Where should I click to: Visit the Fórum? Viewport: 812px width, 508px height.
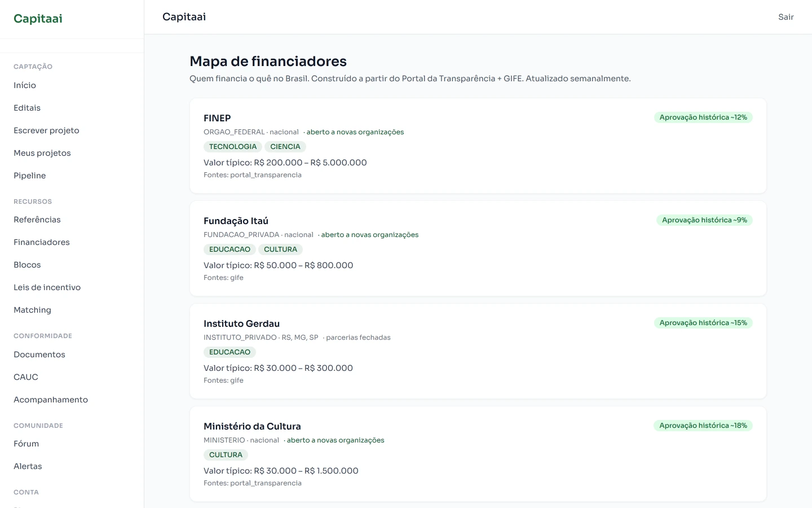tap(27, 444)
